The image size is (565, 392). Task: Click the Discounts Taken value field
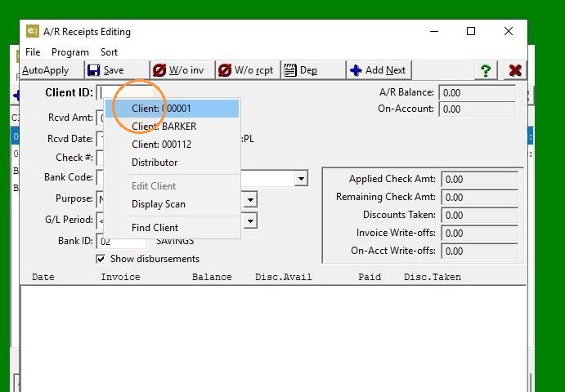pyautogui.click(x=480, y=216)
